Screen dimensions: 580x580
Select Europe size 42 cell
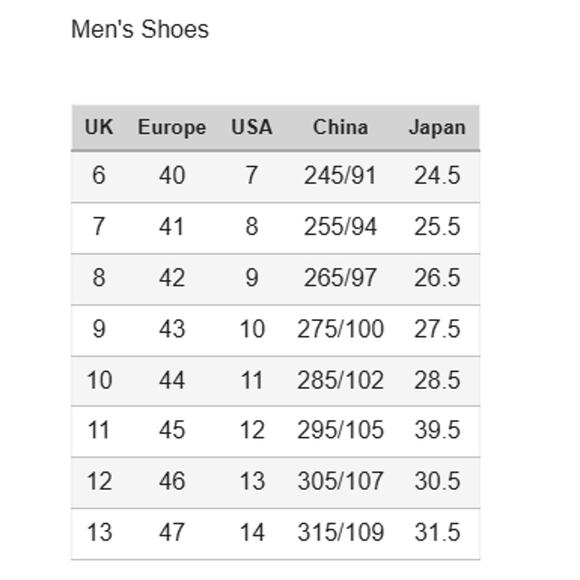172,278
